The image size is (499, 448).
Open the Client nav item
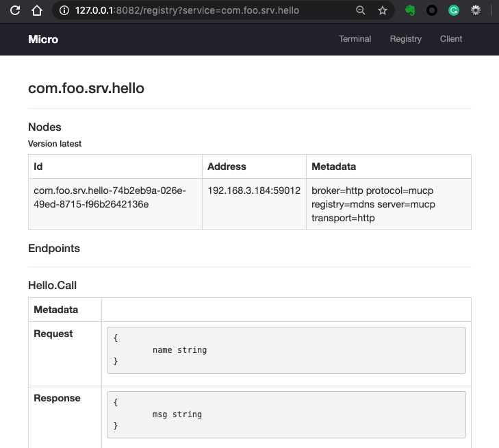[x=451, y=39]
